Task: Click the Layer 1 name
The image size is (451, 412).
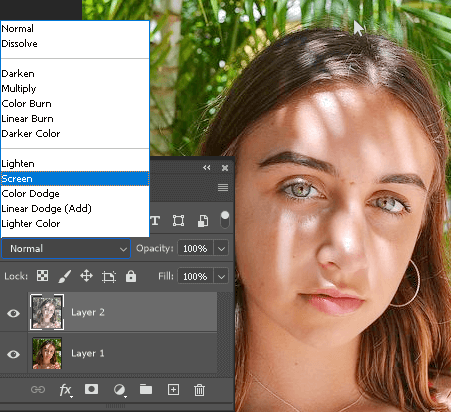Action: click(88, 353)
